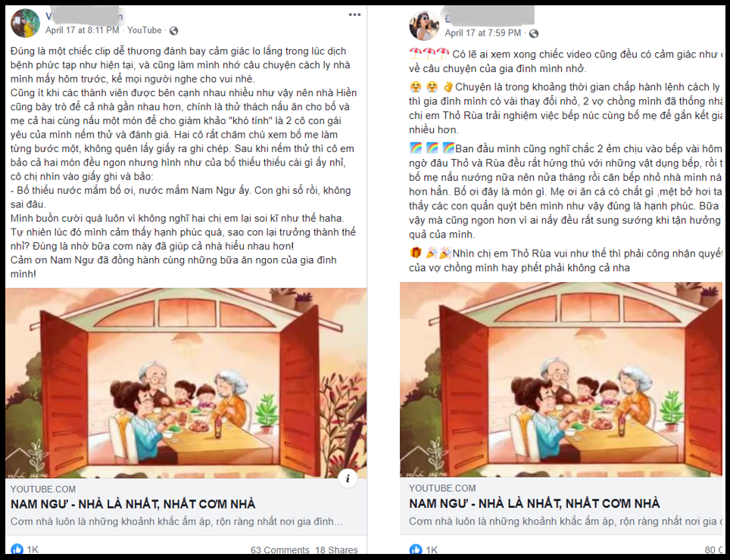View the 18 Shares on left post
This screenshot has height=560, width=730.
[336, 550]
